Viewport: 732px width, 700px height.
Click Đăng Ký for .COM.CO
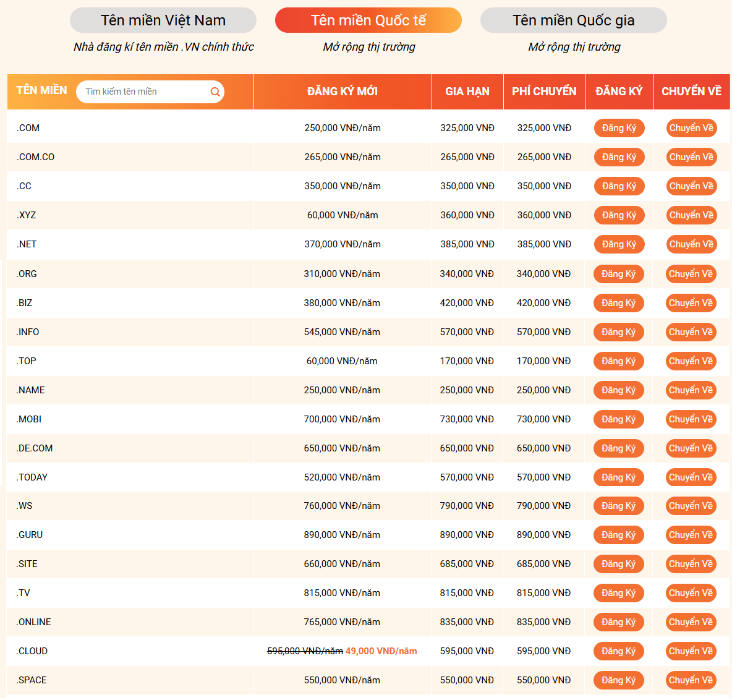click(619, 157)
